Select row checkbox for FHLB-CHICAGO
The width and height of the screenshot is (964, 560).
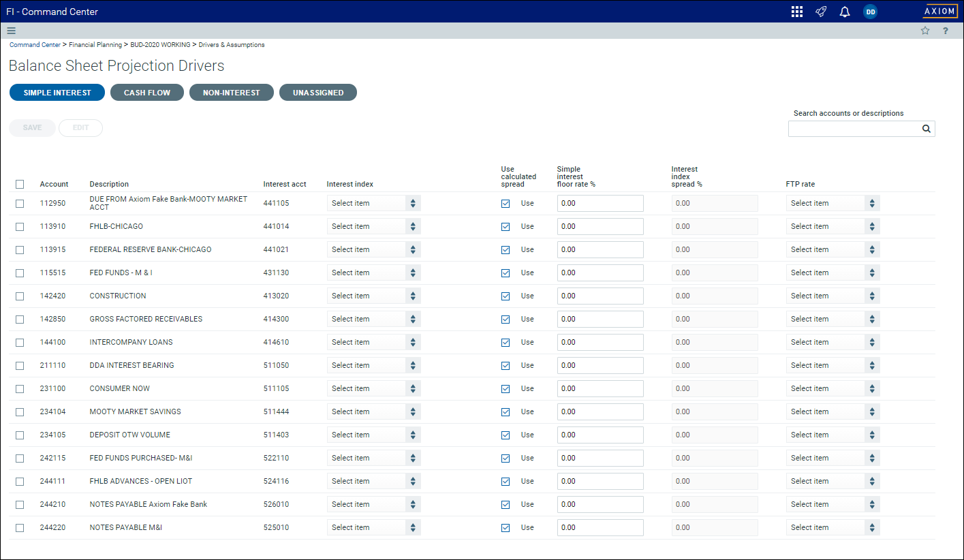(20, 226)
